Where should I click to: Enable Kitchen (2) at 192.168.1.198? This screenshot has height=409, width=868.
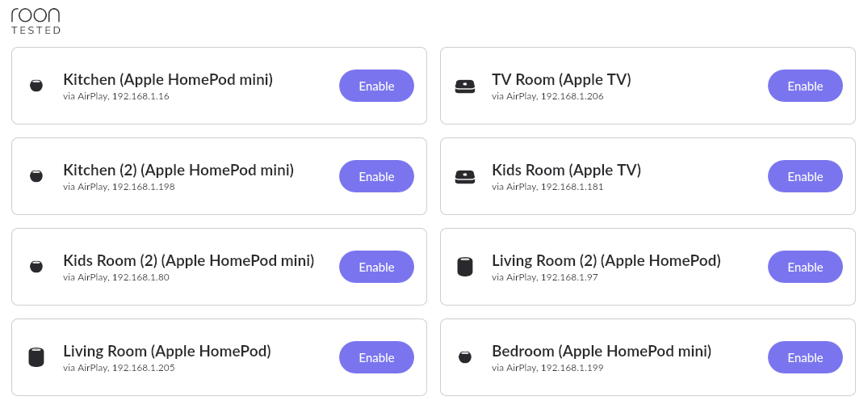(376, 176)
